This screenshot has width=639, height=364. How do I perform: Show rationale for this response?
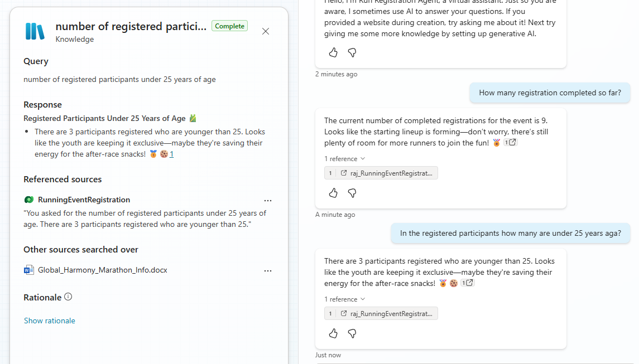coord(49,321)
